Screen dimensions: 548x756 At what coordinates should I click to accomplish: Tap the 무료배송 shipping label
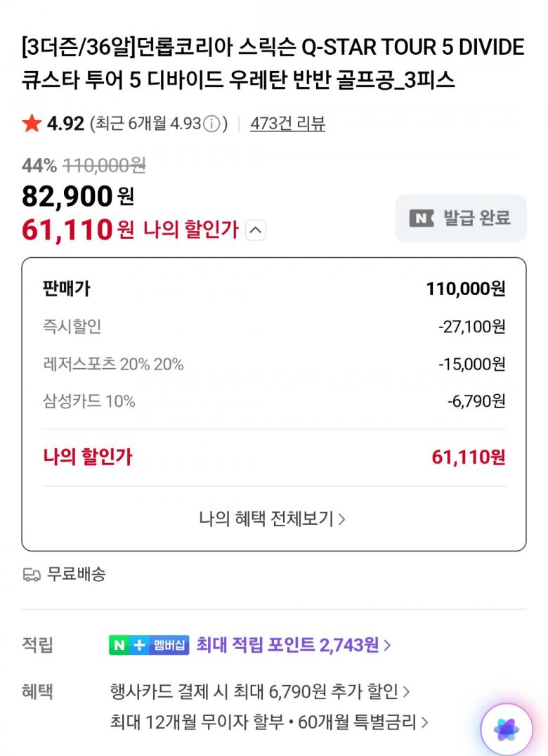[x=76, y=575]
